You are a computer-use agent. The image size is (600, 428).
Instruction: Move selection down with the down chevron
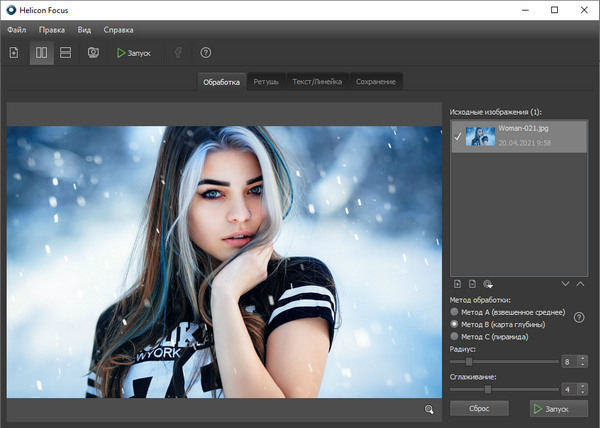565,285
